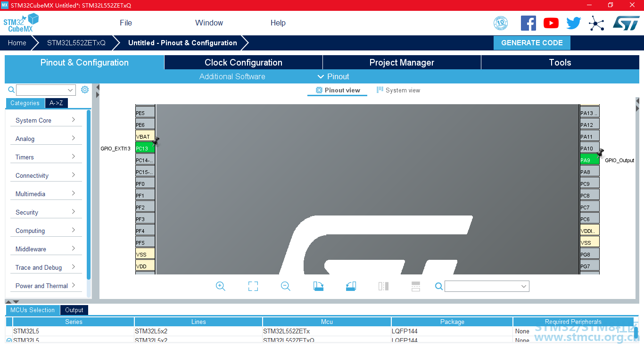Select the green PA9 pin
Screen dimensions: 644x348
click(589, 160)
